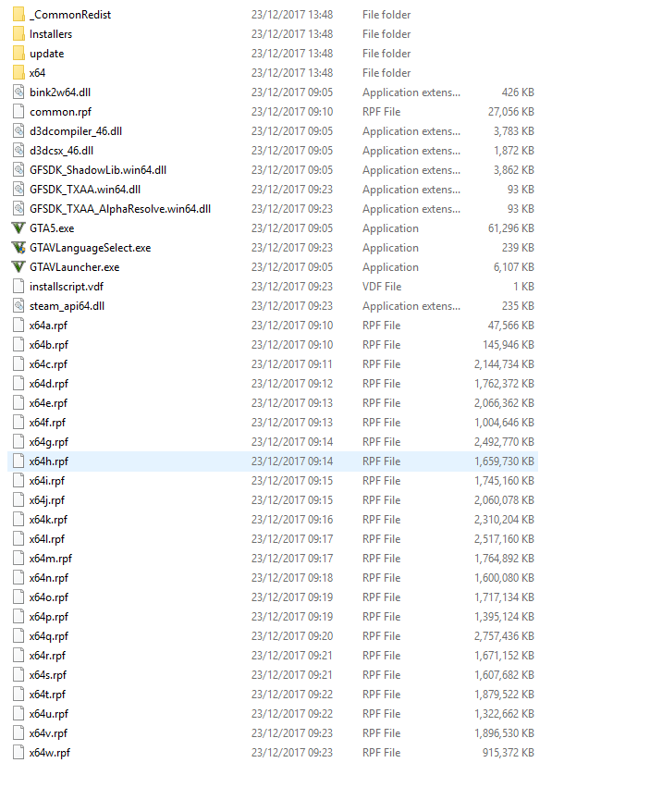Select the x64r.rpf file name
Image resolution: width=662 pixels, height=812 pixels.
tap(48, 656)
